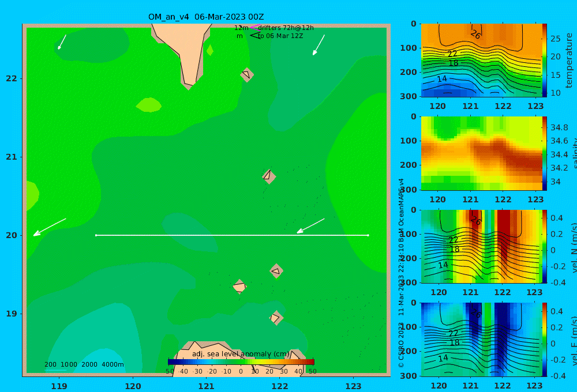Click the vertical CSIRO copyright timestamp text
The height and width of the screenshot is (392, 577).
coord(401,273)
